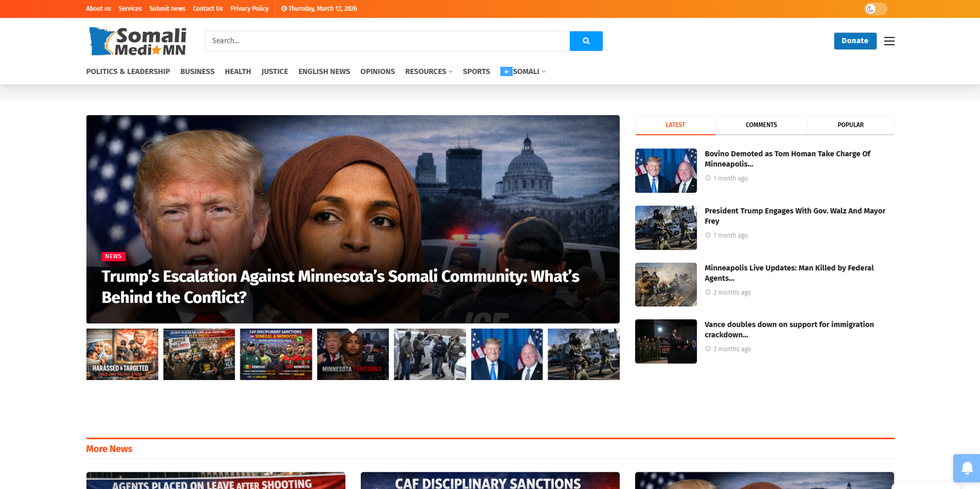Open Vance doubles down article
The height and width of the screenshot is (489, 980).
[789, 329]
